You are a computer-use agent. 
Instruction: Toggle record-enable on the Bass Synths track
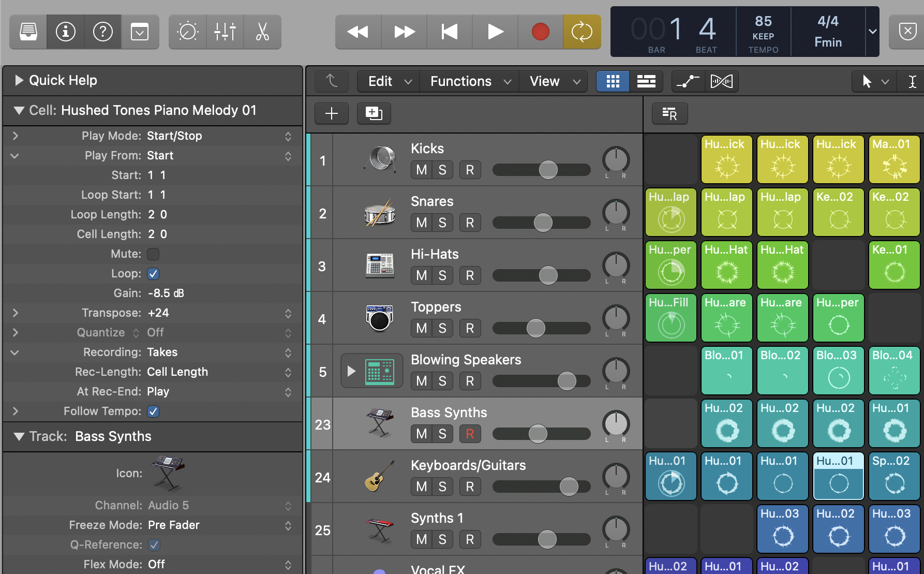pyautogui.click(x=470, y=434)
